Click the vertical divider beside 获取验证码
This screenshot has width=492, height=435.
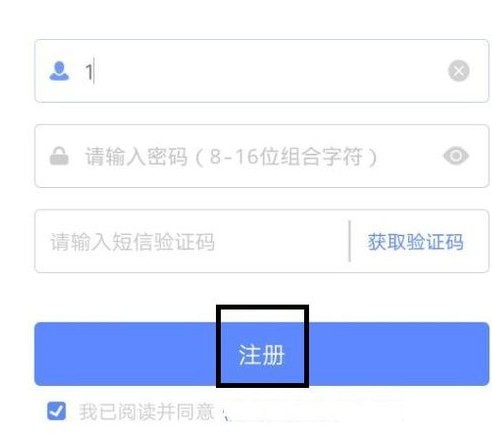(x=349, y=241)
